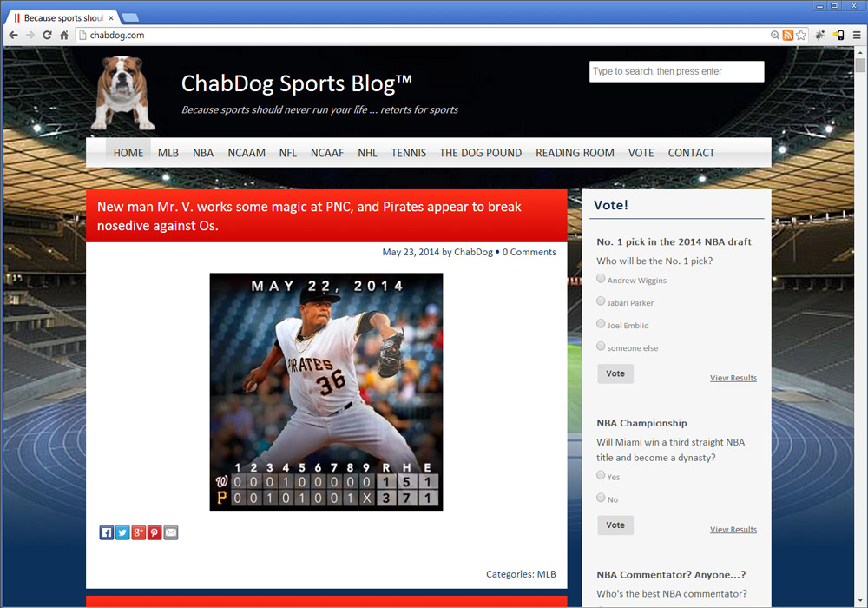Viewport: 868px width, 608px height.
Task: Open CONTACT navigation item
Action: [x=692, y=153]
